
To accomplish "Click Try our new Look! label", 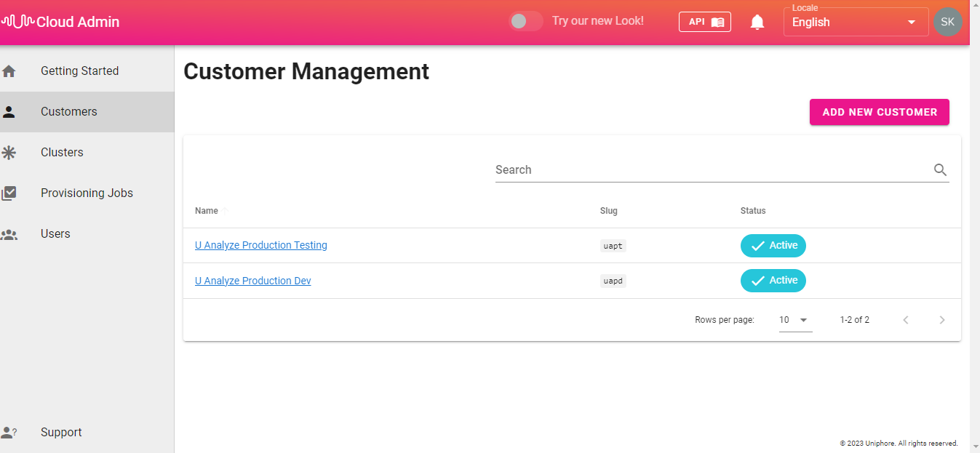I will point(598,21).
